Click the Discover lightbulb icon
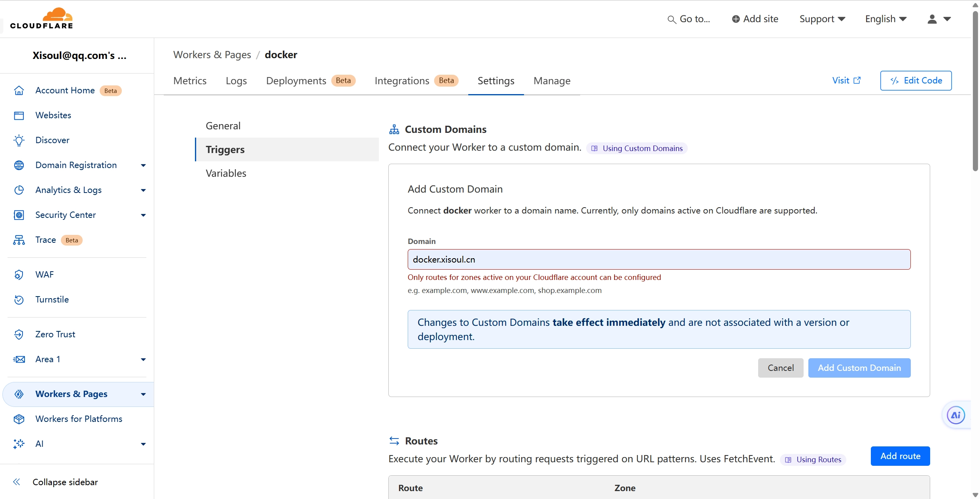Screen dimensions: 980x499 19,140
